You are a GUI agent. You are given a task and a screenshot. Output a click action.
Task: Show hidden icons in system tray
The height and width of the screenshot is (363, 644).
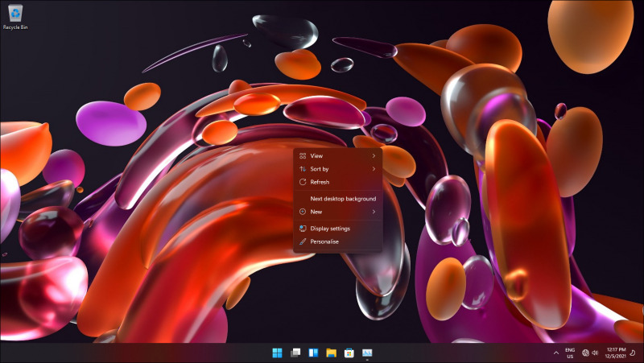click(555, 353)
